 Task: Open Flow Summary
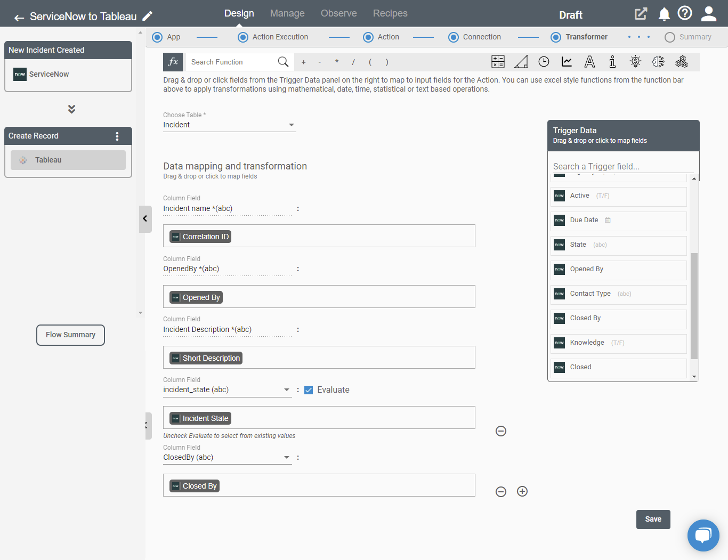pos(70,335)
